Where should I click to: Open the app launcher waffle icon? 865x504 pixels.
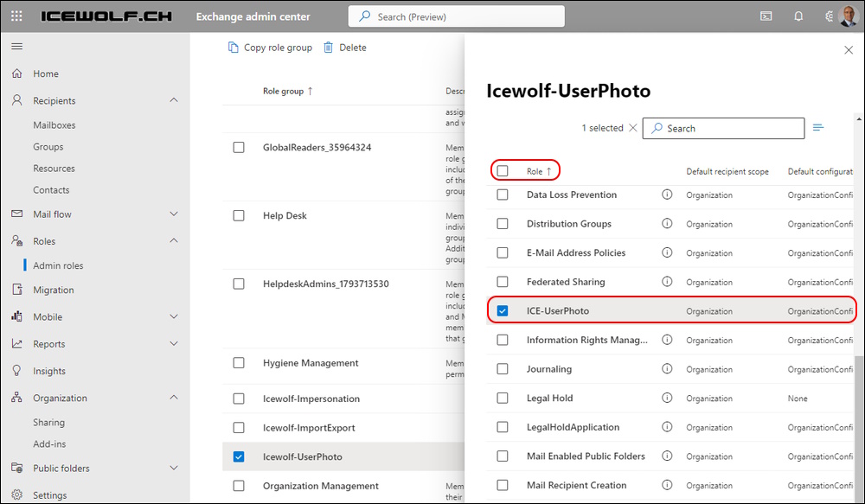tap(16, 16)
